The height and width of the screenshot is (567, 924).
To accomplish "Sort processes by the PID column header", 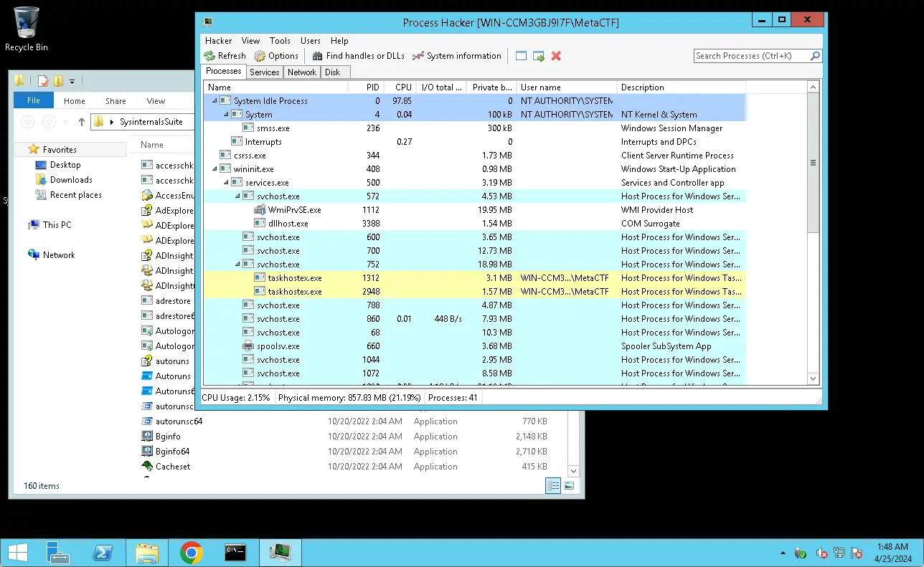I will (x=365, y=87).
